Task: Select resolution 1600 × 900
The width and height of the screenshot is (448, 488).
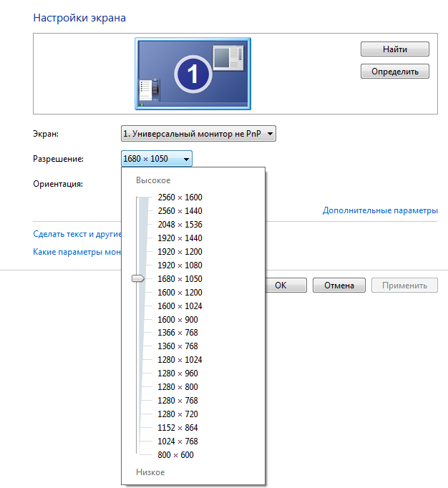Action: point(177,320)
